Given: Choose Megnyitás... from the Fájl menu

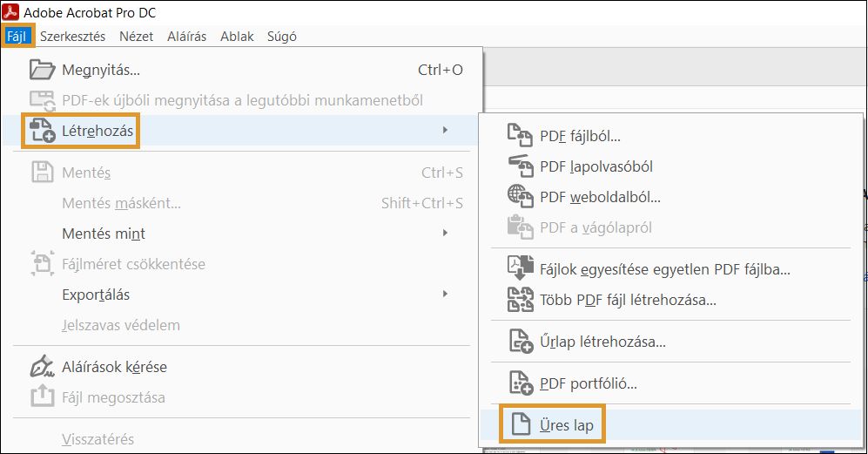Looking at the screenshot, I should pos(242,70).
